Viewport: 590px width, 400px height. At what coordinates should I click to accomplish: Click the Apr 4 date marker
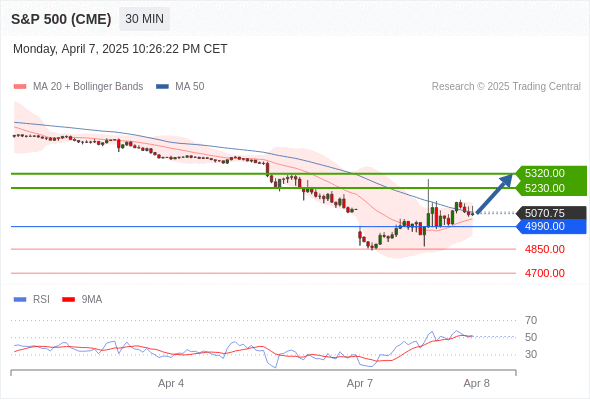[x=171, y=383]
